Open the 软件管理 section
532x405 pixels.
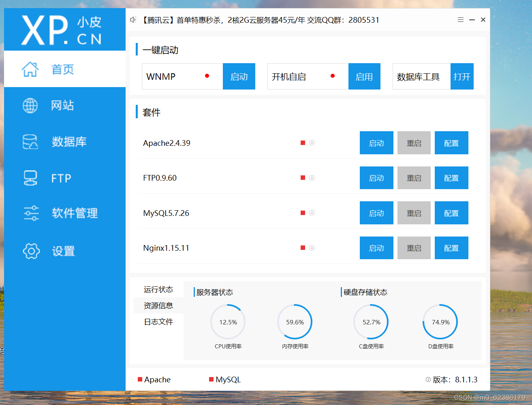65,213
